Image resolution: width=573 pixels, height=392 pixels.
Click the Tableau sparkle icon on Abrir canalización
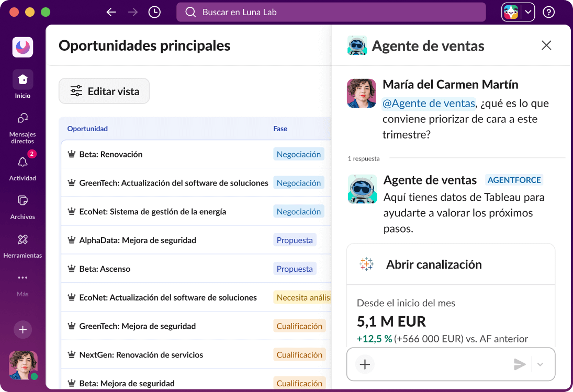(366, 264)
